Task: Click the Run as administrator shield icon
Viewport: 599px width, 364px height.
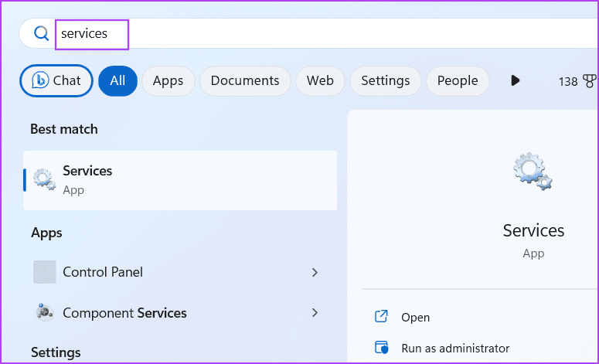Action: 381,348
